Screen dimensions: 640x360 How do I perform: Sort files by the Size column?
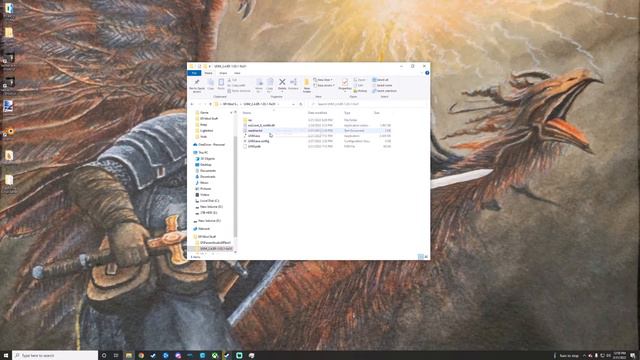(377, 113)
